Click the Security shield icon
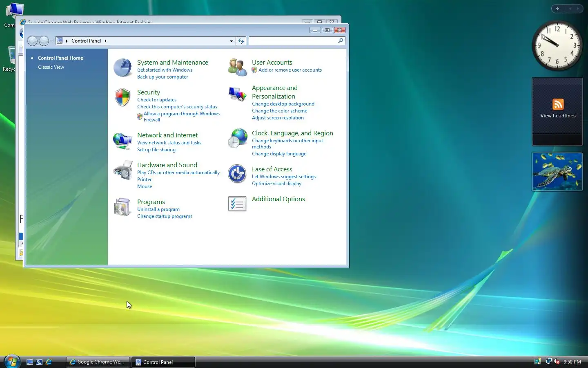588x368 pixels. (122, 97)
